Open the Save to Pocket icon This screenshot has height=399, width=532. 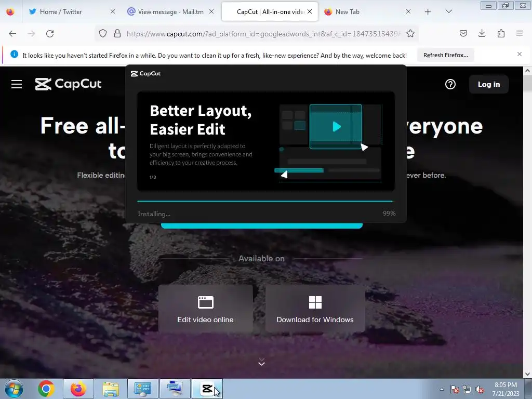click(x=463, y=33)
